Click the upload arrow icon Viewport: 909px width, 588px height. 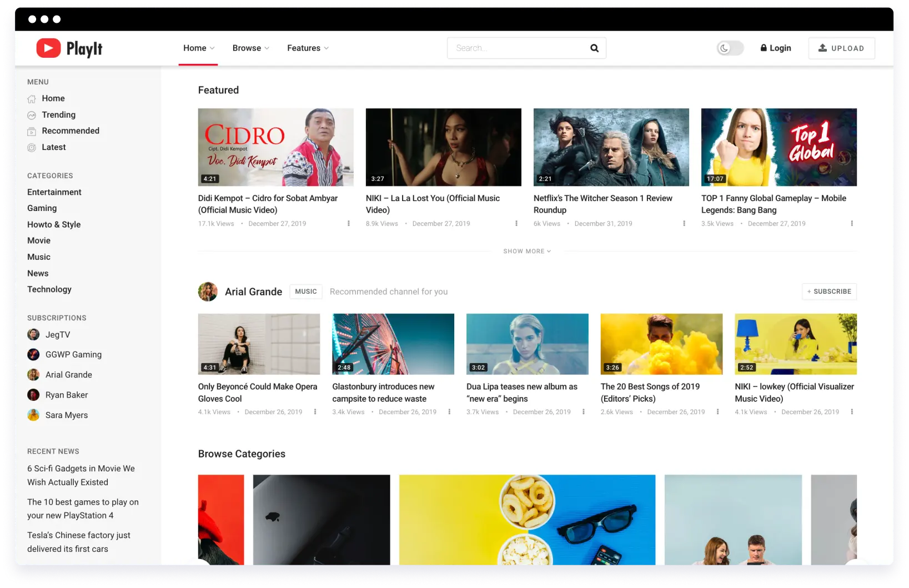(822, 48)
